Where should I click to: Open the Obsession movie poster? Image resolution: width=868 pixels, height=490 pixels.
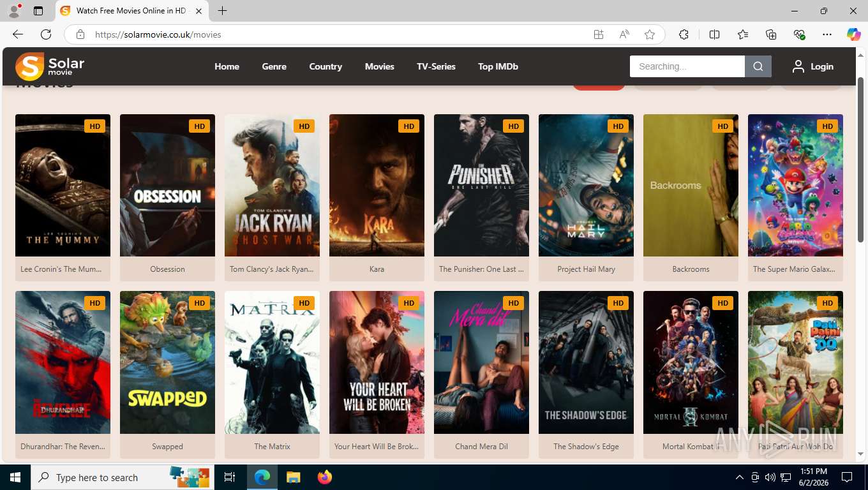click(x=167, y=185)
